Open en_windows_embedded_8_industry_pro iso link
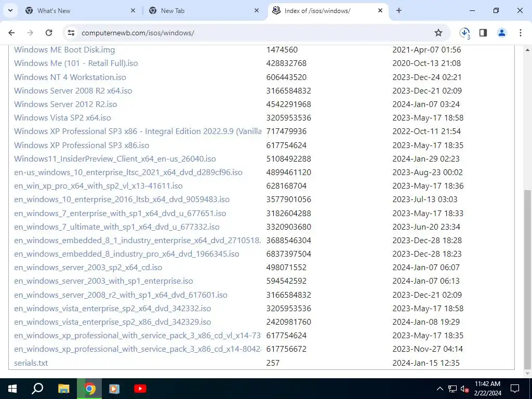The image size is (532, 399). [x=127, y=255]
